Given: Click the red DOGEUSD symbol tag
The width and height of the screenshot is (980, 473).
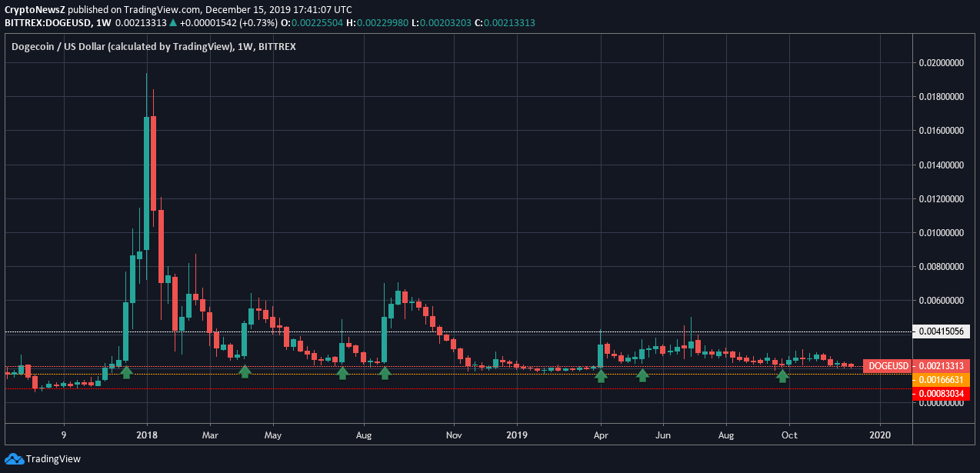Looking at the screenshot, I should (x=888, y=366).
